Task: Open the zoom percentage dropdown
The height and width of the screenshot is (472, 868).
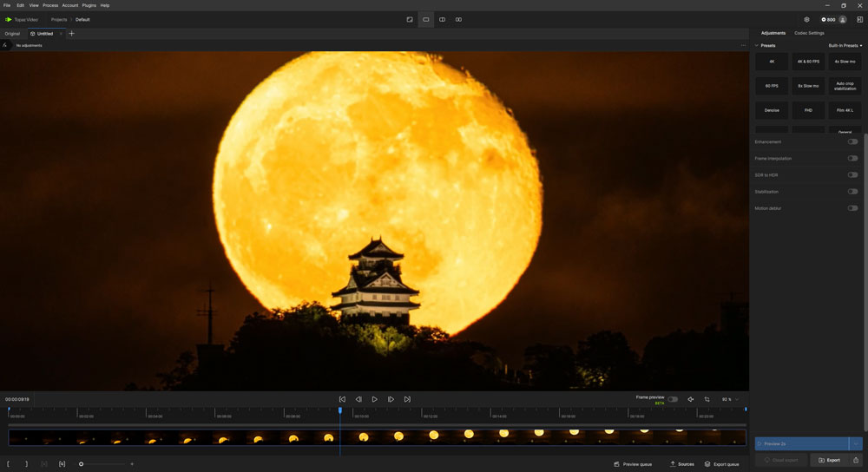Action: tap(731, 399)
